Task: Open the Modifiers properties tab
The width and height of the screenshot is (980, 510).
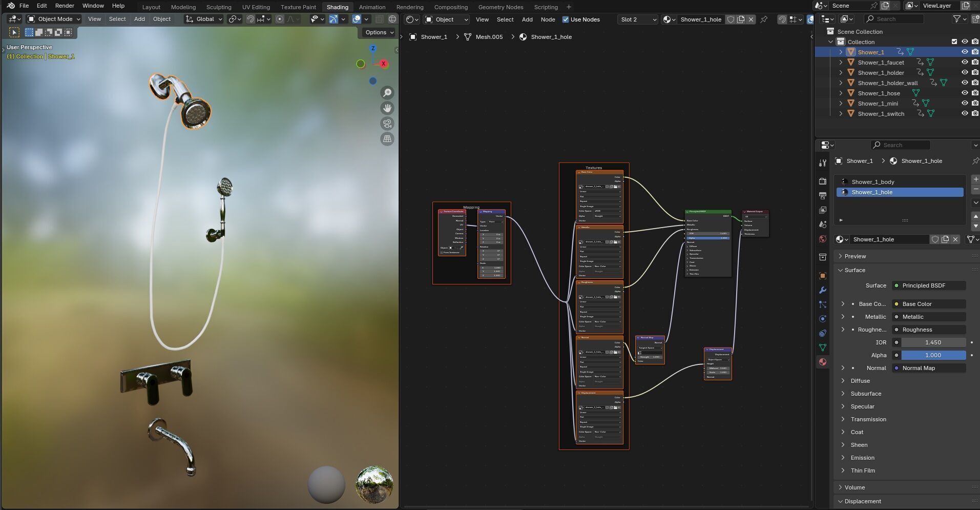Action: coord(823,290)
